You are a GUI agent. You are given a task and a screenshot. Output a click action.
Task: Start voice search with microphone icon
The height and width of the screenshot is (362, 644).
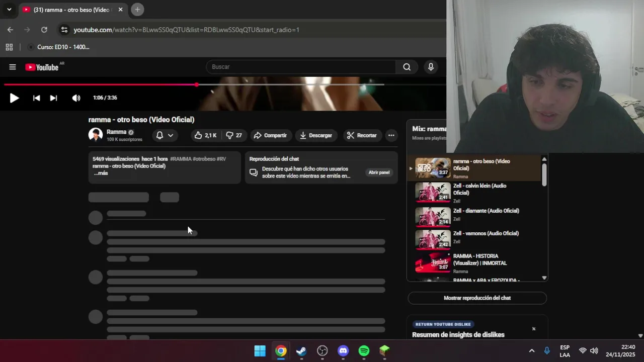pyautogui.click(x=431, y=67)
